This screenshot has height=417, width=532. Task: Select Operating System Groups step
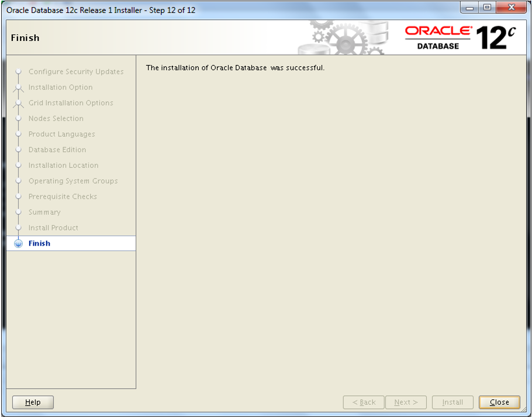coord(73,181)
